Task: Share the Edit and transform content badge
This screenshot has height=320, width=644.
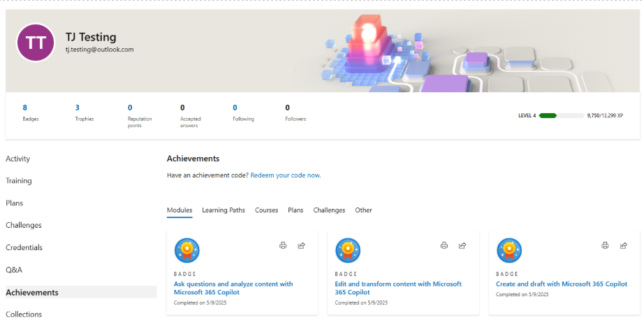Action: [462, 246]
